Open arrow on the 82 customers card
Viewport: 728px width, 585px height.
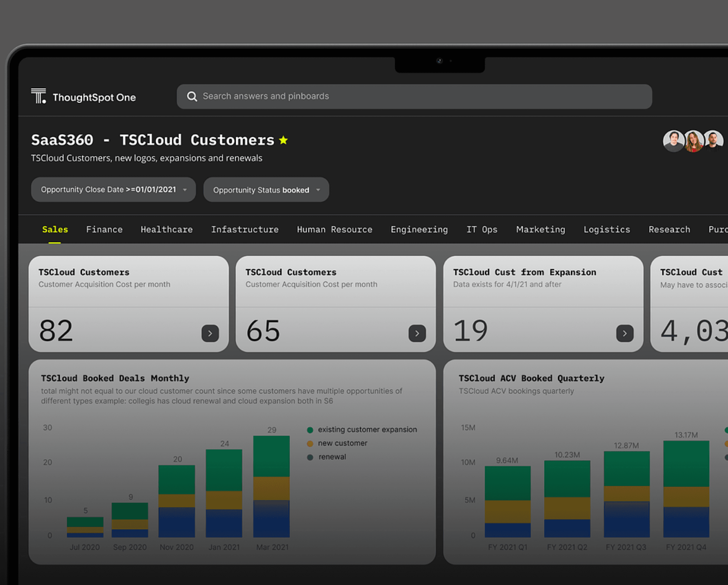tap(210, 333)
